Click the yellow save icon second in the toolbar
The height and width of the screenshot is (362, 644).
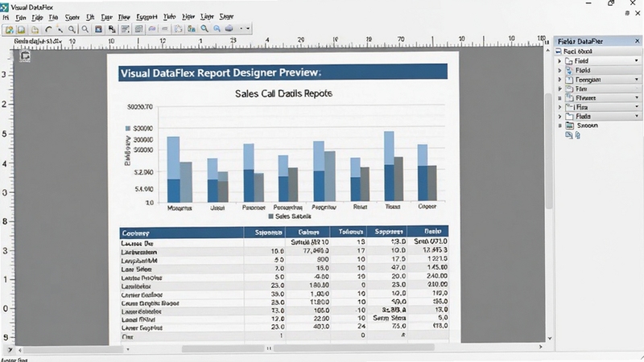point(22,29)
